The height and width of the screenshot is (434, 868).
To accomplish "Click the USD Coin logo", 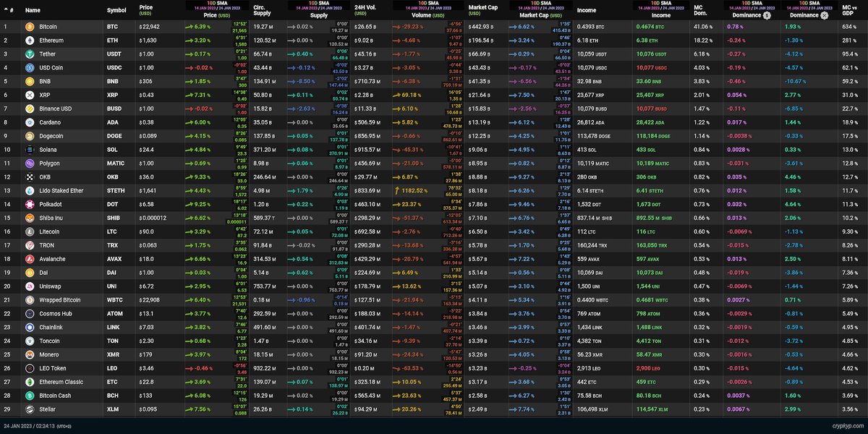I will pos(30,67).
